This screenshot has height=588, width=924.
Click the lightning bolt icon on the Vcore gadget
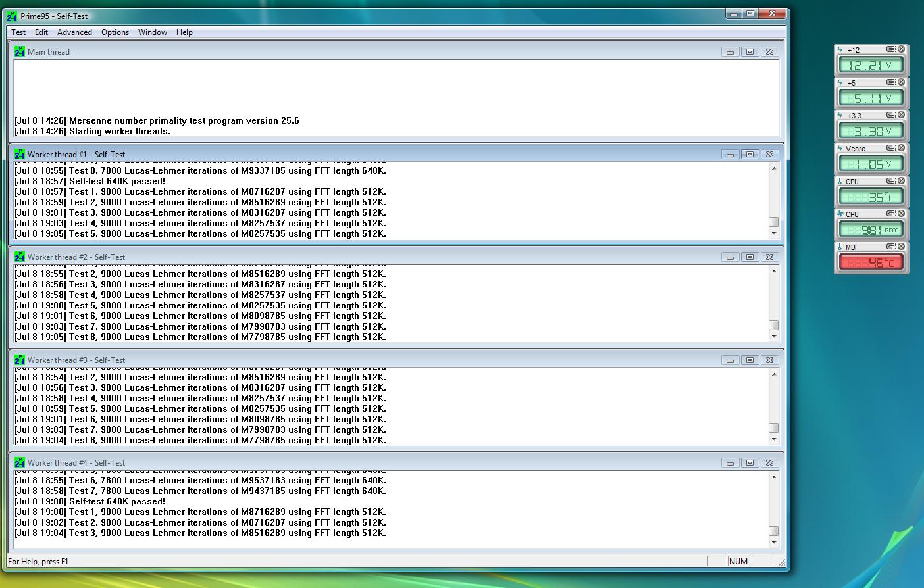point(840,149)
